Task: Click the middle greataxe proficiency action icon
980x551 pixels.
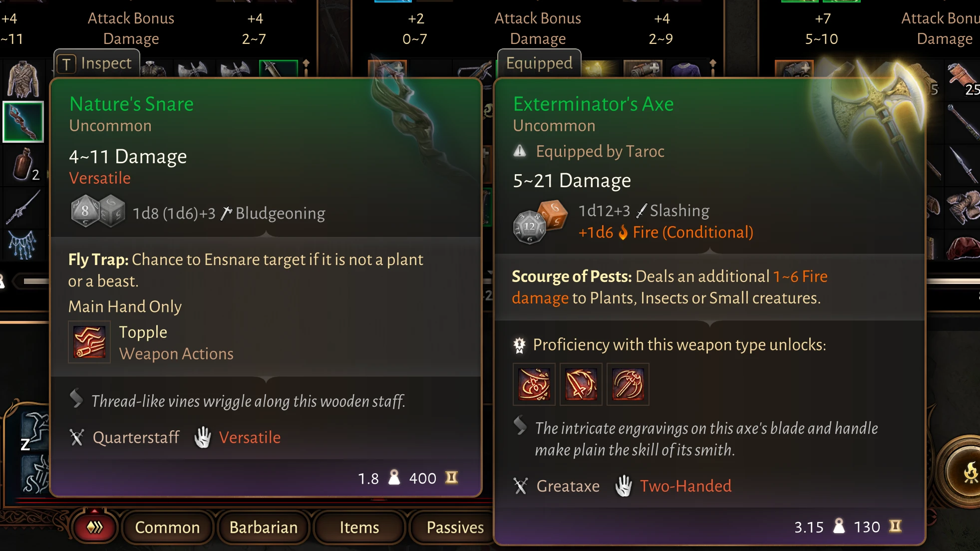Action: click(x=581, y=384)
